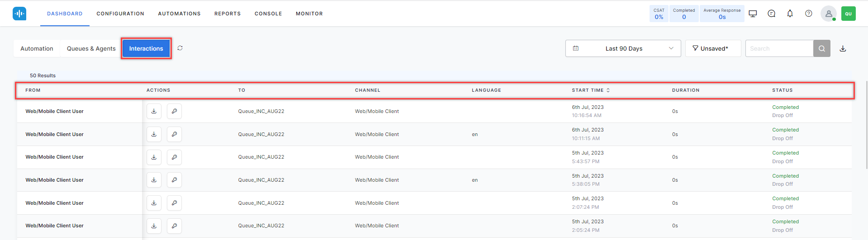Click the monitor screen icon in header
This screenshot has width=868, height=240.
(753, 14)
